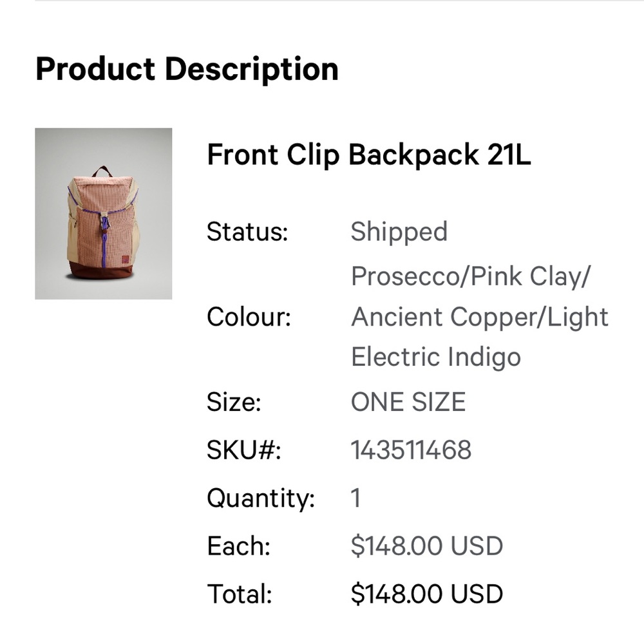Select the Prosecco/Pink Clay colour text
Image resolution: width=644 pixels, height=644 pixels.
click(x=471, y=276)
